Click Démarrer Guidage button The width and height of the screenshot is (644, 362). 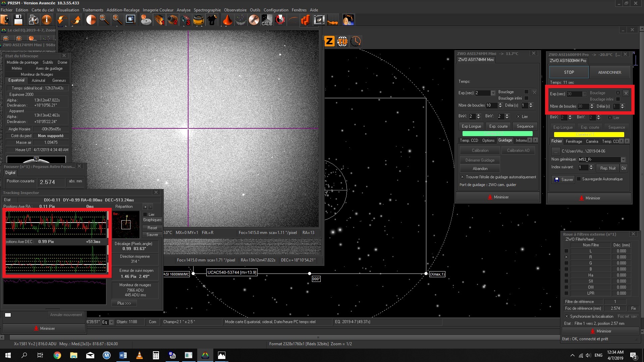pyautogui.click(x=480, y=160)
